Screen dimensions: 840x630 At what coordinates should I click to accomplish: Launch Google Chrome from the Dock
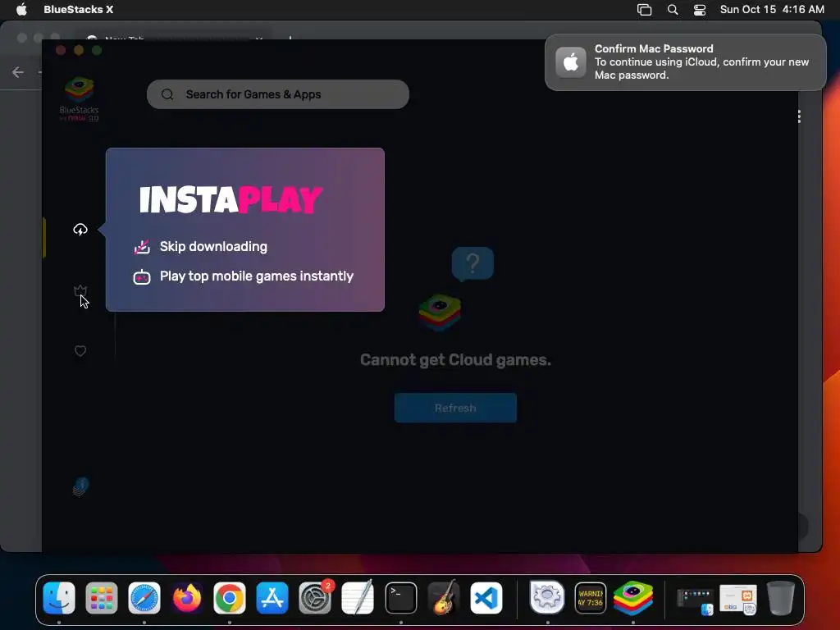[x=230, y=598]
